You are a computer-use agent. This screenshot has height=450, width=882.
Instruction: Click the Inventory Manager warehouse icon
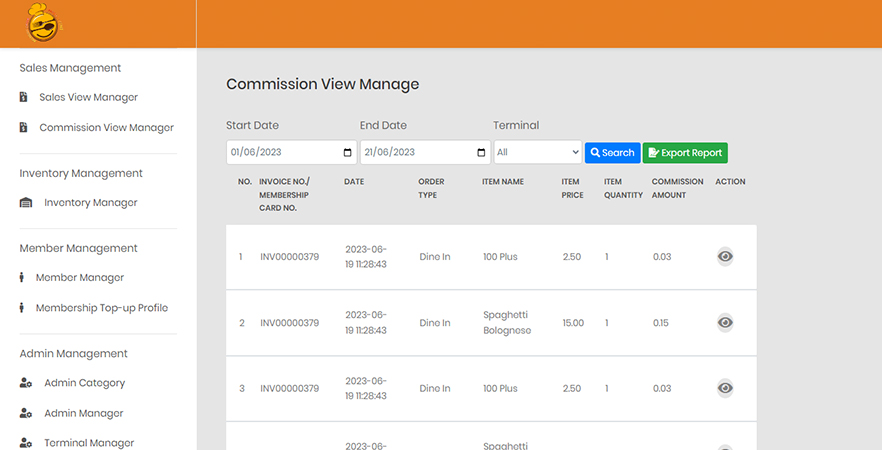pyautogui.click(x=26, y=203)
